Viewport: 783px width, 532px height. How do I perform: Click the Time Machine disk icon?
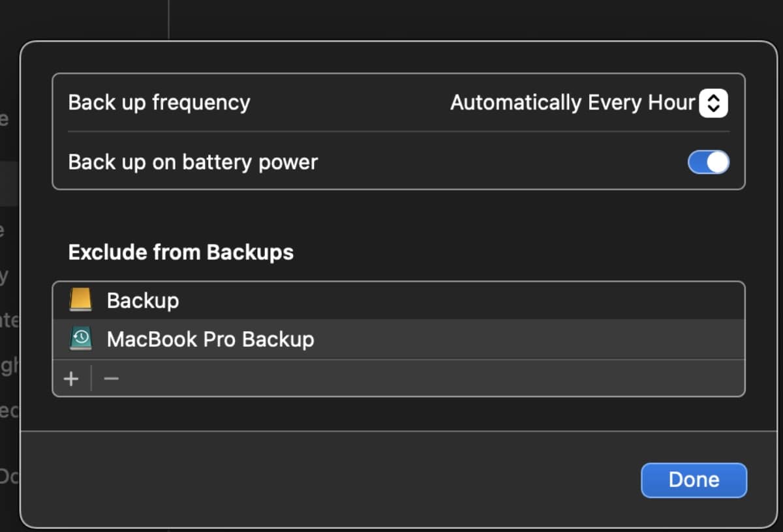click(81, 339)
